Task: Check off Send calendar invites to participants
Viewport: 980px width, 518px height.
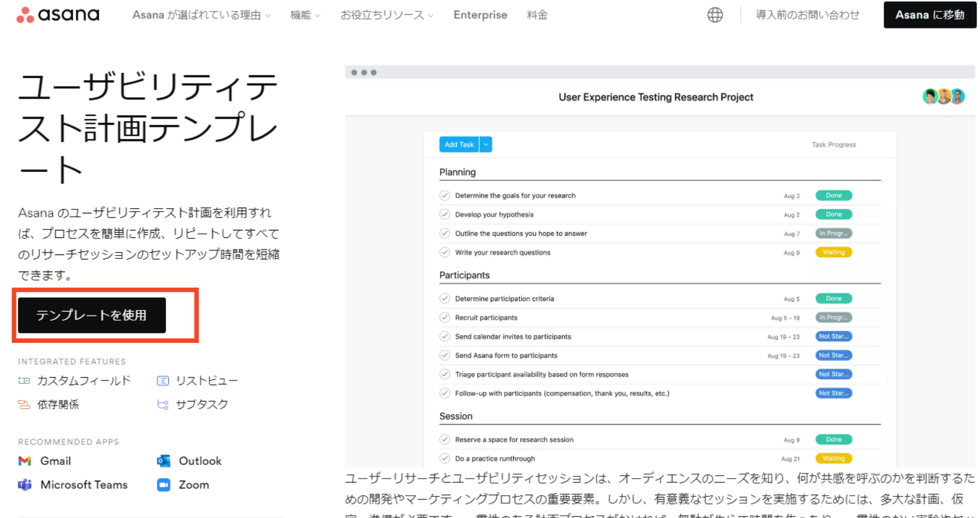Action: [445, 337]
